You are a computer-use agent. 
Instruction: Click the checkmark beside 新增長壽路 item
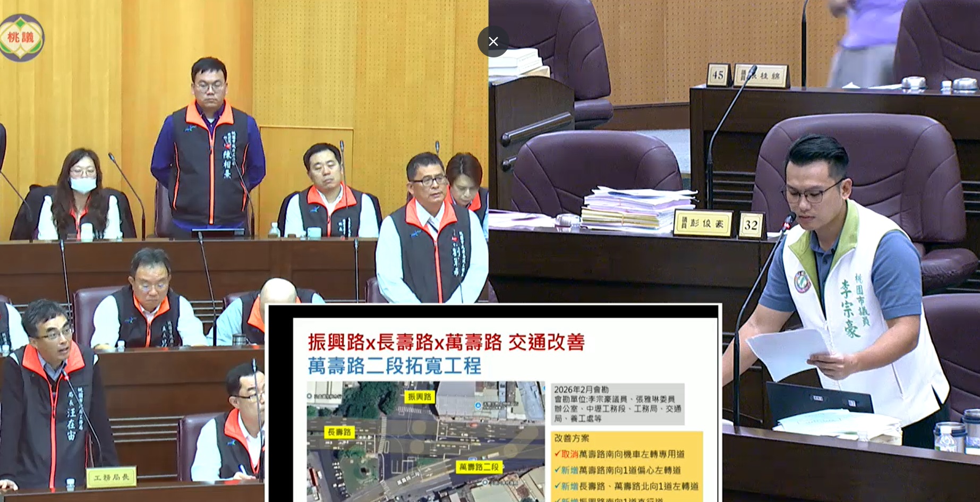(x=557, y=486)
